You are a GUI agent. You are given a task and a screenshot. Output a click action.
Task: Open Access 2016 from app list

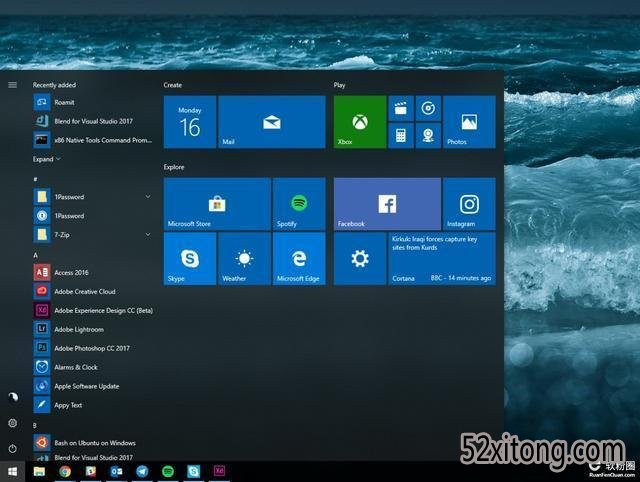93,272
